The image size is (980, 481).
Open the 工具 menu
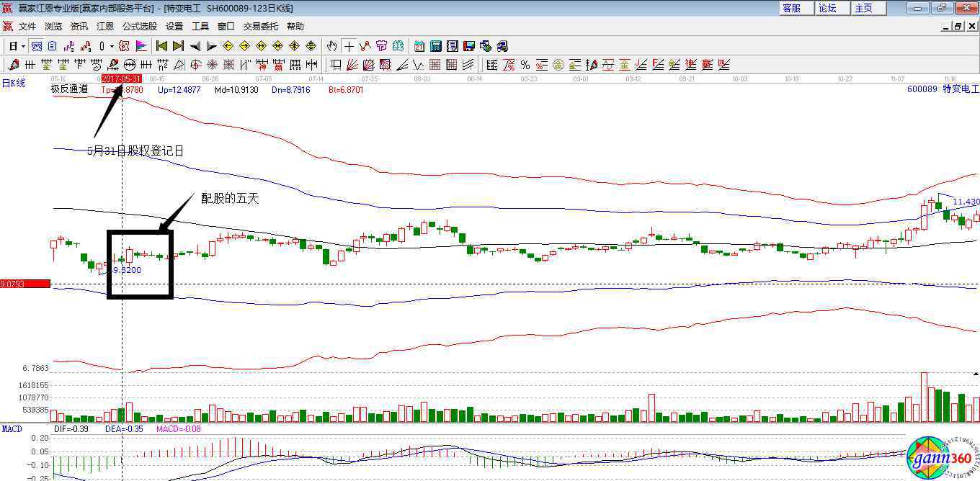click(200, 27)
